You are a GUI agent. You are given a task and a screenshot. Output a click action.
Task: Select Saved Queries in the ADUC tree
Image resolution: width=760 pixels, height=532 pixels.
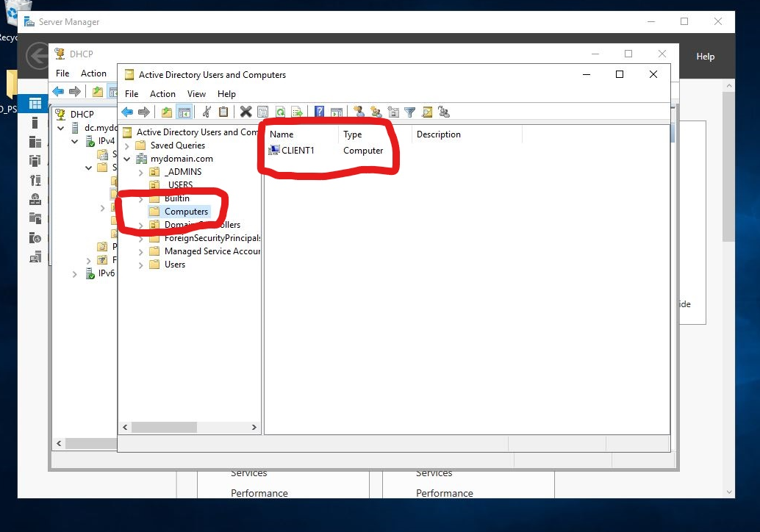(177, 145)
